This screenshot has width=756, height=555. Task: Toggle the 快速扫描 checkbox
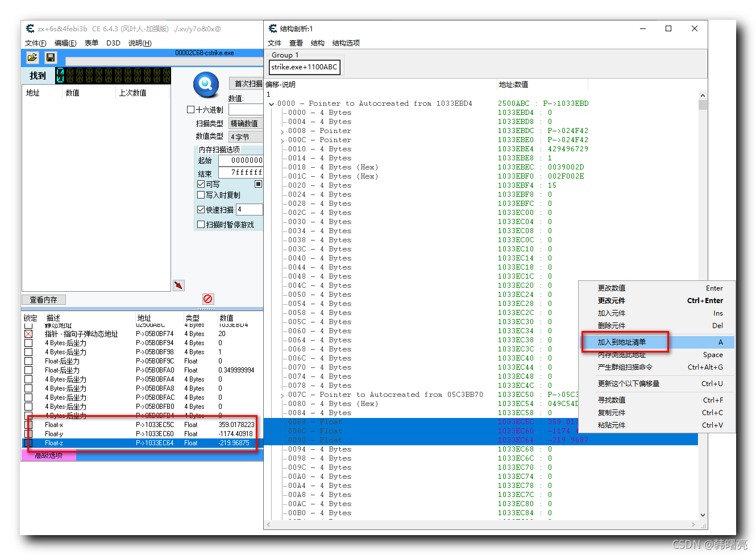[x=201, y=209]
